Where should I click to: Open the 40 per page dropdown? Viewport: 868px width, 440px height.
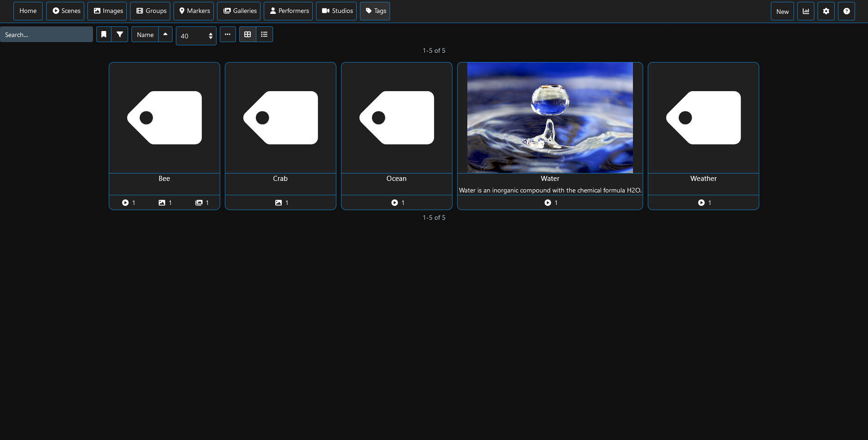(196, 36)
